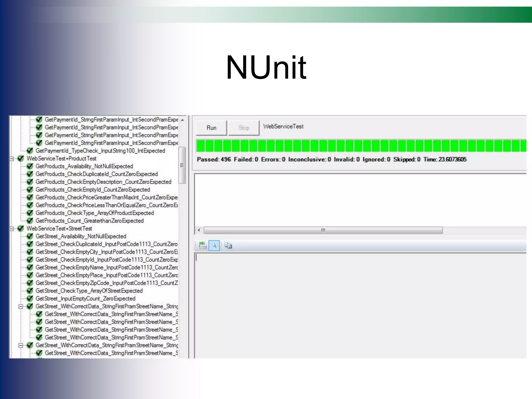This screenshot has width=532, height=399.
Task: Click the 'Ignored: 0' status text
Action: pos(376,159)
